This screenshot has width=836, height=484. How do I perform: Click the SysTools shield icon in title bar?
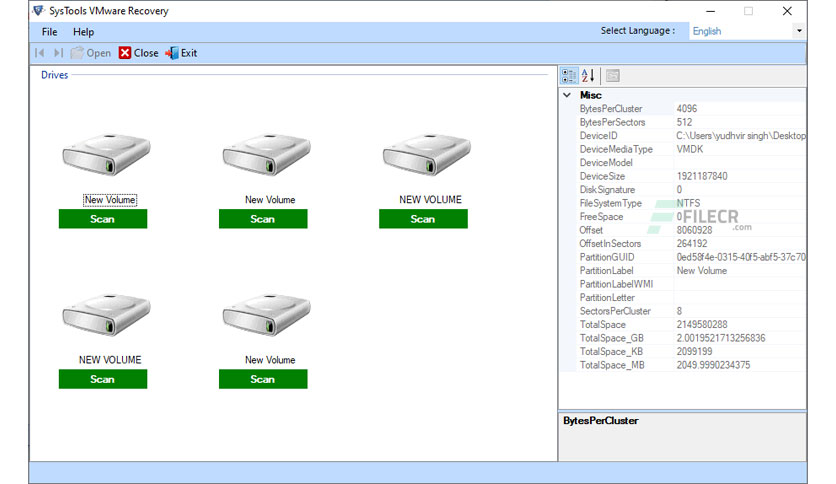pos(38,11)
